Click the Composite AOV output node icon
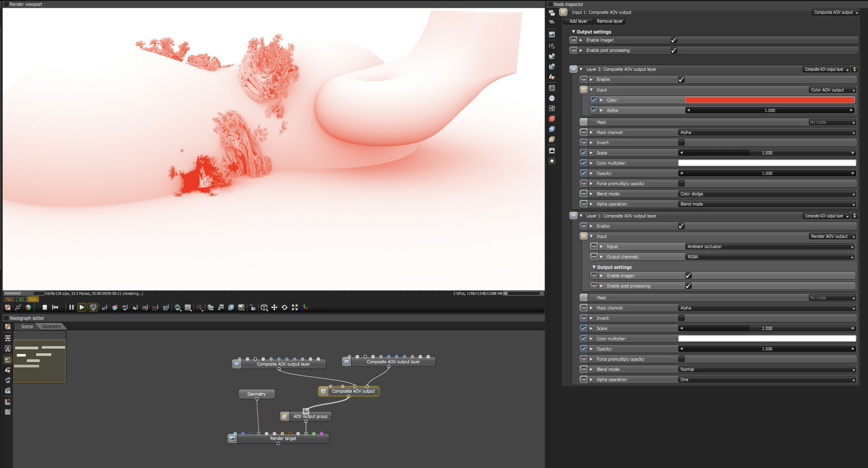 click(x=323, y=391)
